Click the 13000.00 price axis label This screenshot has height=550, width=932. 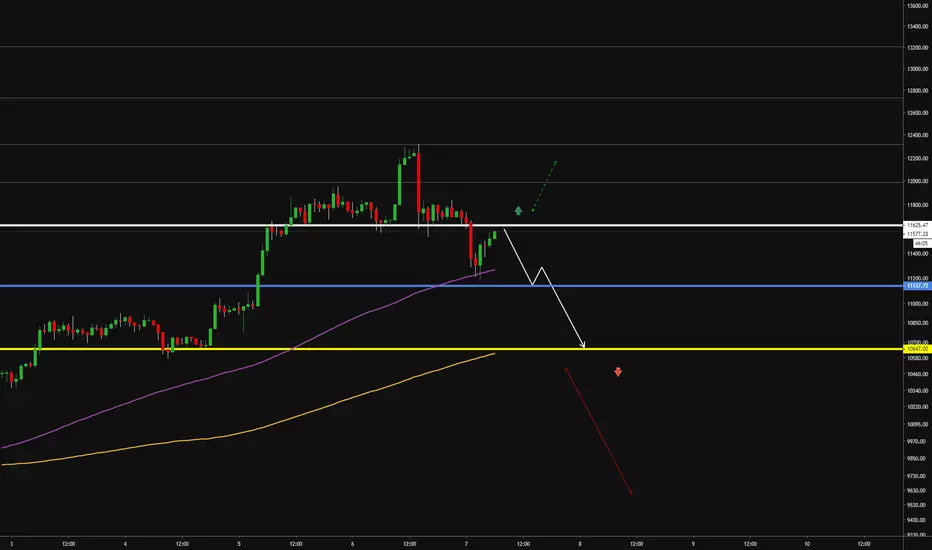pyautogui.click(x=918, y=69)
